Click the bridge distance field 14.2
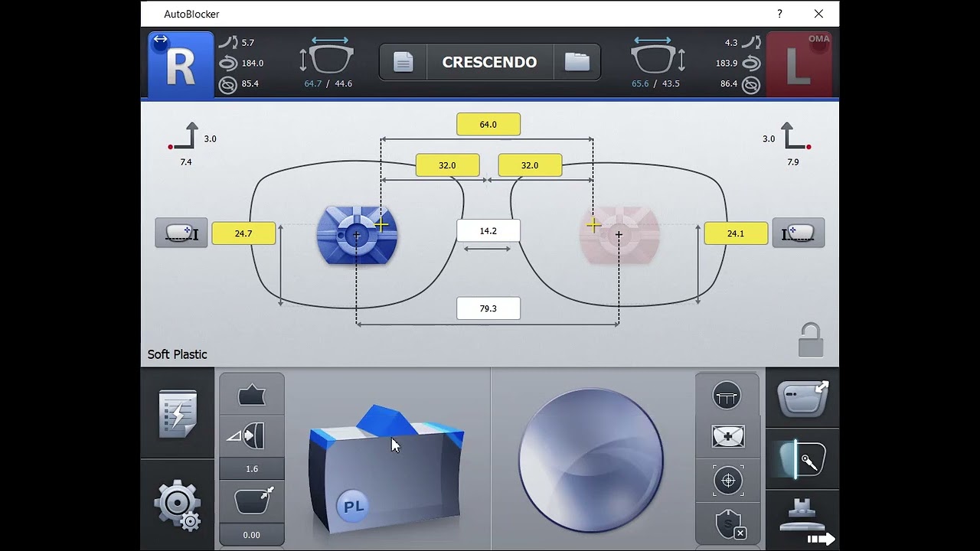The image size is (980, 551). 488,230
